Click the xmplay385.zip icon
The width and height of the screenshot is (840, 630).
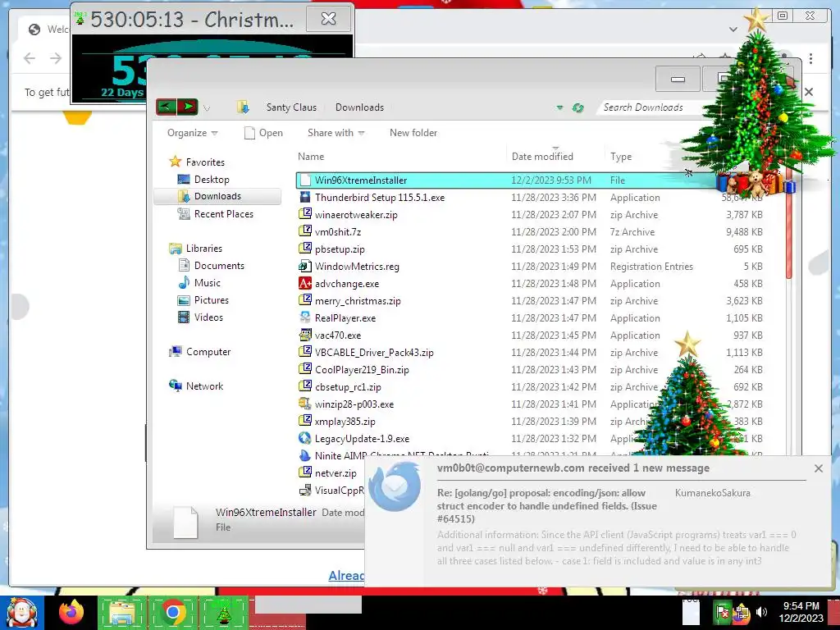(305, 421)
